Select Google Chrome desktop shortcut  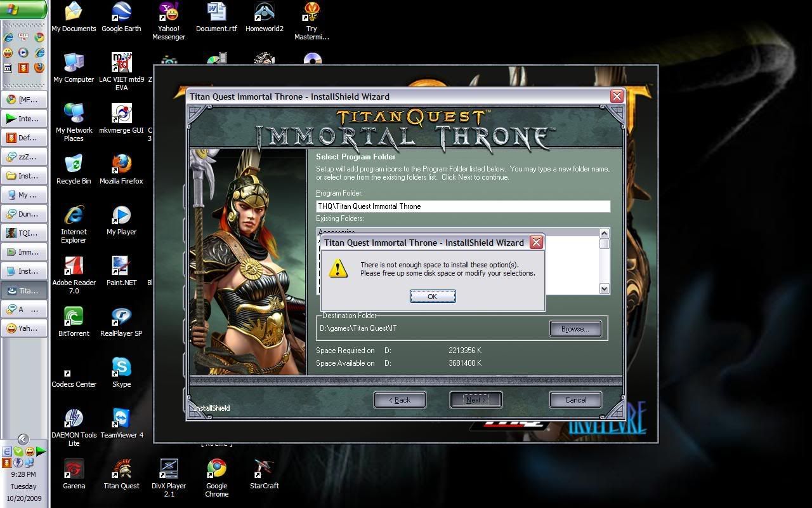tap(216, 478)
